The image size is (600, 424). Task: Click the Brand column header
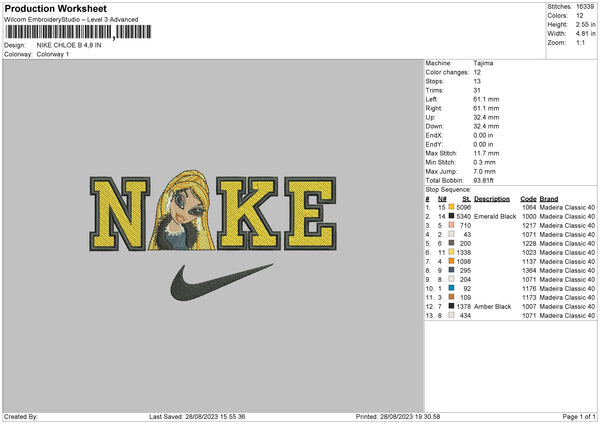pyautogui.click(x=549, y=199)
